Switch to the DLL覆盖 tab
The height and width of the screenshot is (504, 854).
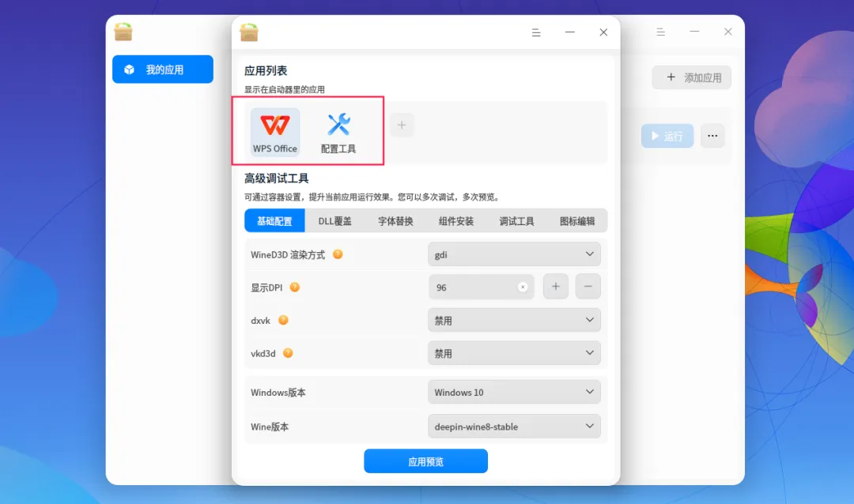335,220
